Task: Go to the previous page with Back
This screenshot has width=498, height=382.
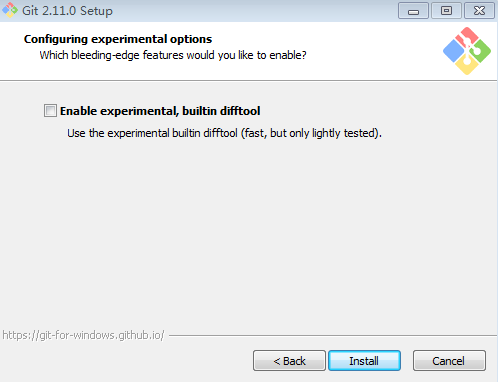Action: pos(289,361)
